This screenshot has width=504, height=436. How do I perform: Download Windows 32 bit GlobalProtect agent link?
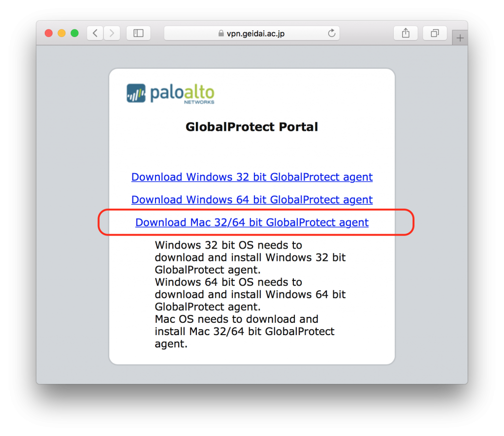pos(252,177)
